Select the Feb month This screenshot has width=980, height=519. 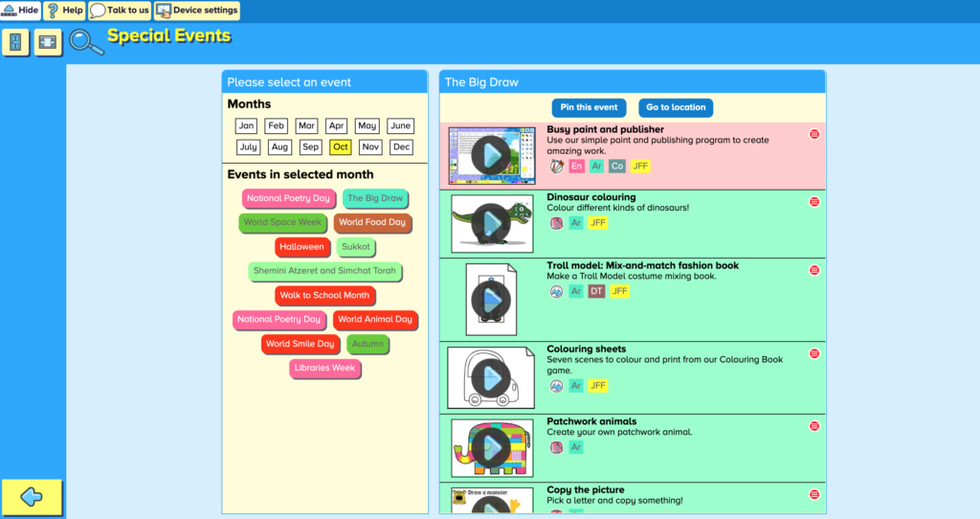coord(276,125)
